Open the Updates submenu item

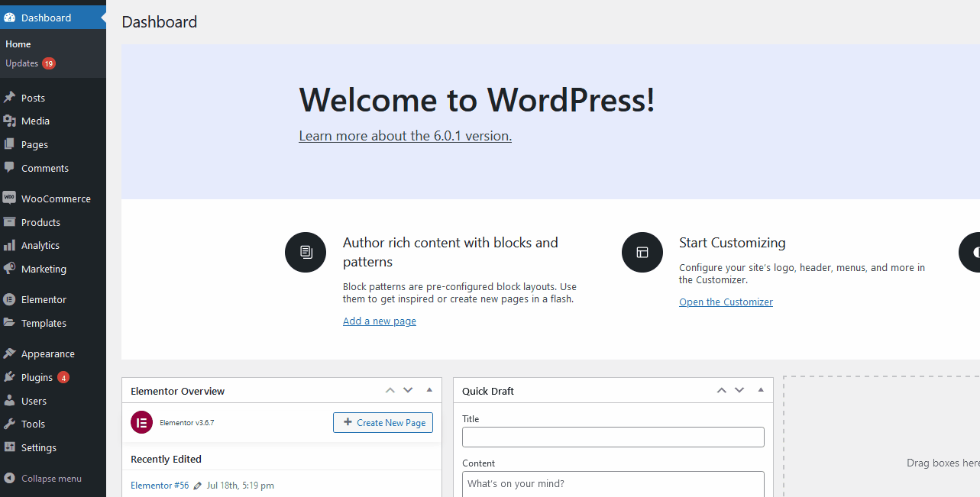(21, 63)
